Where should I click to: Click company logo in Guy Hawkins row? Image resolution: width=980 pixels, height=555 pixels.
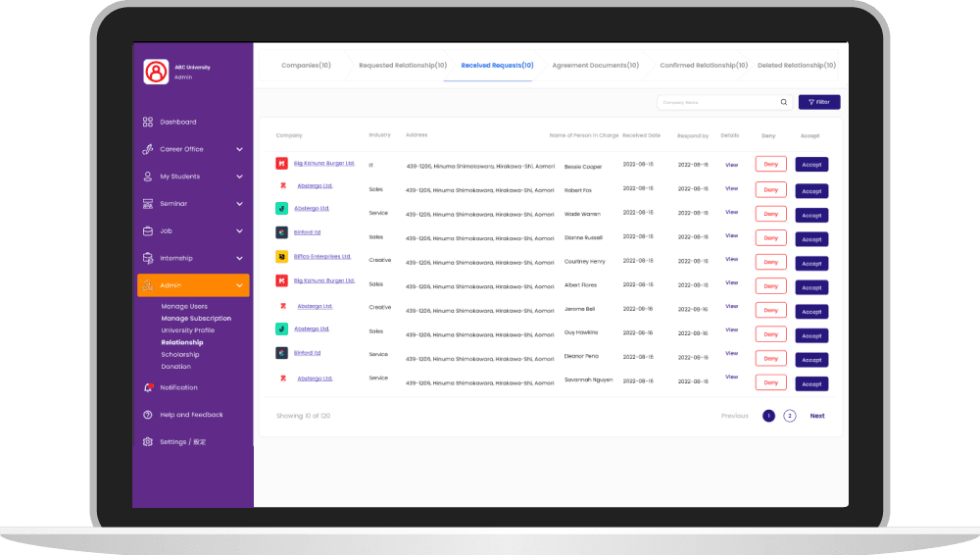(x=282, y=328)
